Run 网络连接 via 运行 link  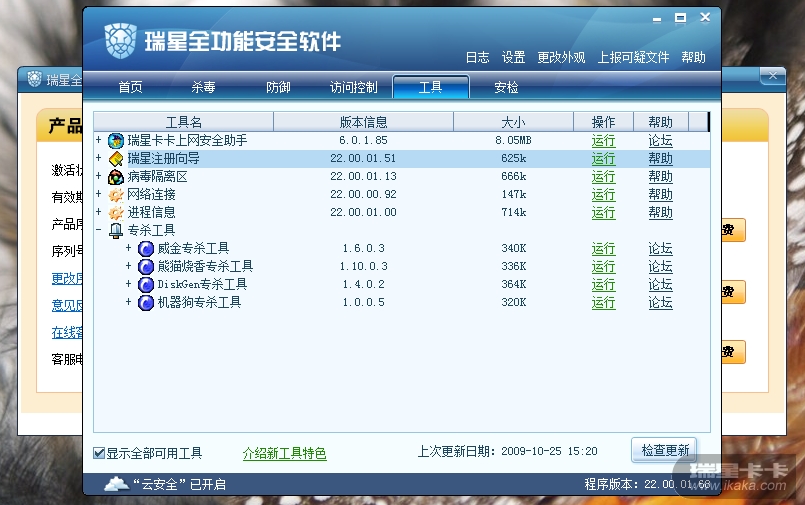[x=603, y=195]
